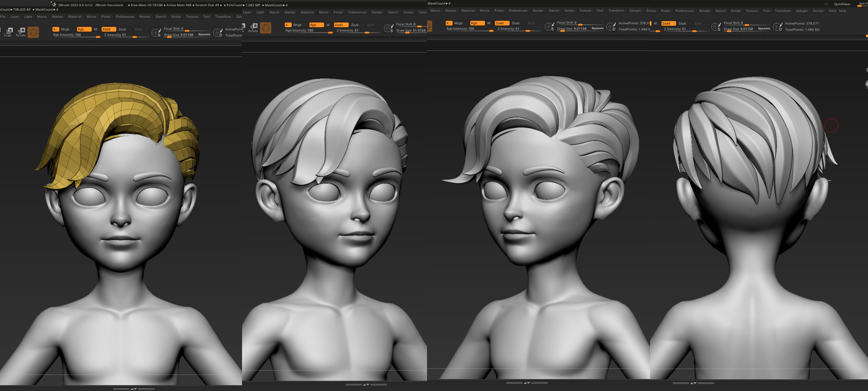Expand bottom tray arrows under second head panel
This screenshot has width=868, height=391.
[366, 384]
